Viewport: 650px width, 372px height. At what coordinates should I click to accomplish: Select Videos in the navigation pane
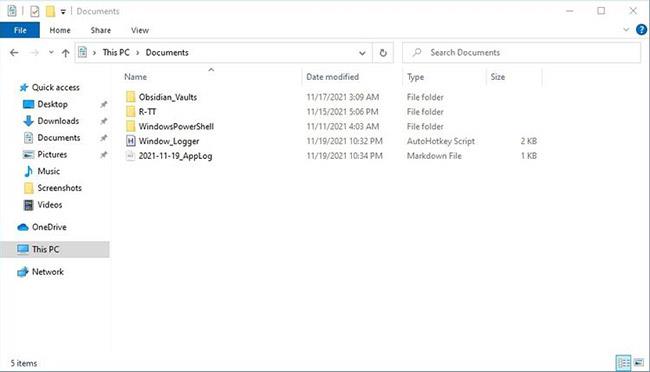tap(49, 204)
